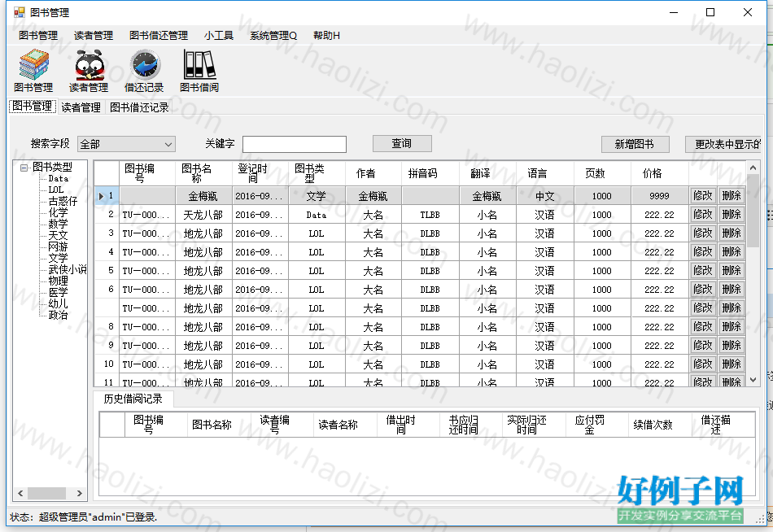
Task: Click 删除 button in row 1
Action: pos(732,196)
